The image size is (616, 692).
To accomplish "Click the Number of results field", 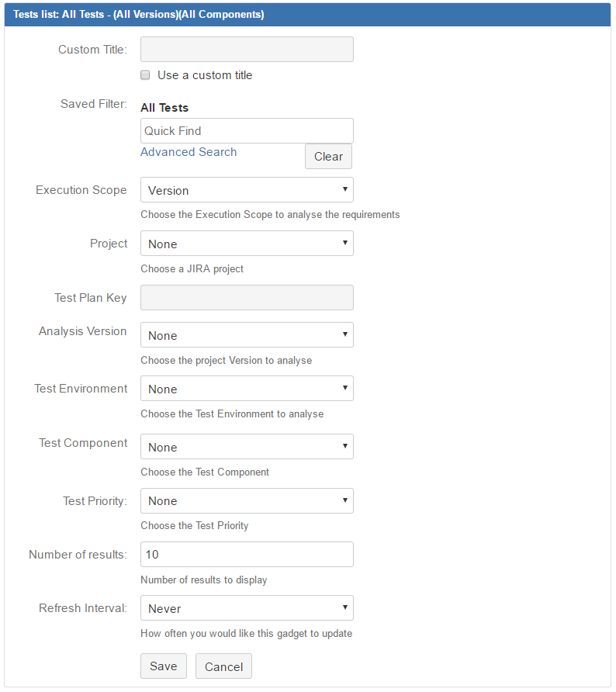I will point(247,555).
